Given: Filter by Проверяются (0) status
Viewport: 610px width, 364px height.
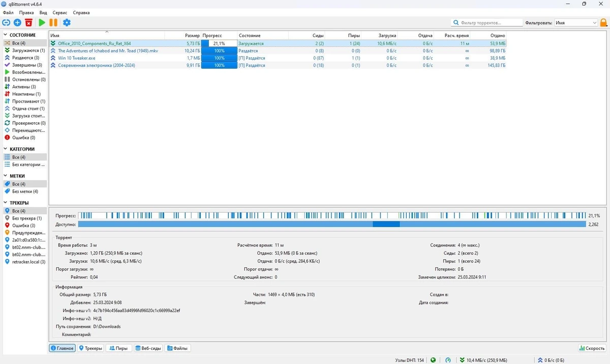Looking at the screenshot, I should point(25,123).
